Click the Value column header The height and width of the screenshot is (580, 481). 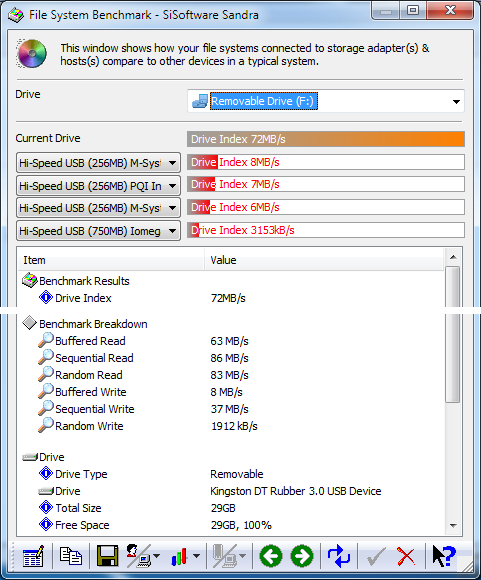click(x=324, y=260)
